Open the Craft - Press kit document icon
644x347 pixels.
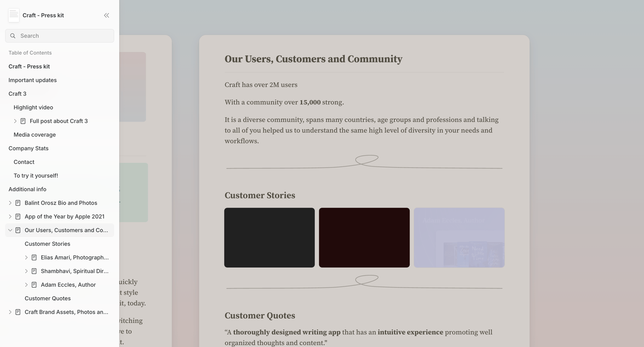(x=14, y=15)
